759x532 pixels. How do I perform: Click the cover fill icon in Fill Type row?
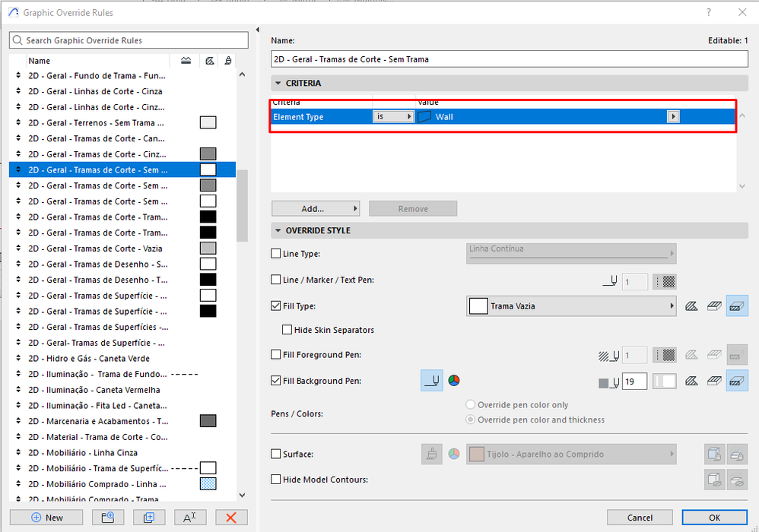[x=714, y=306]
